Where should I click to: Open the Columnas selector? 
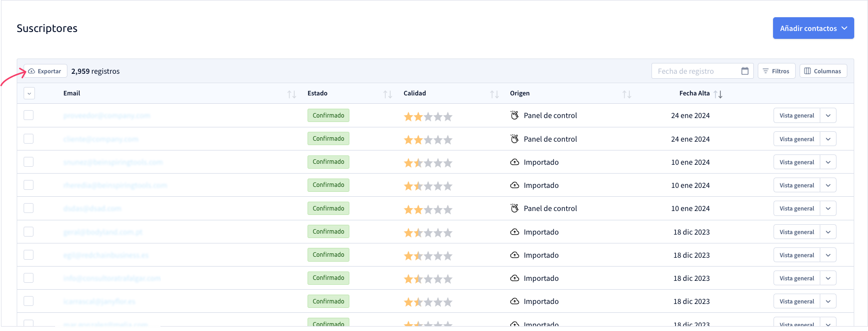[x=823, y=71]
